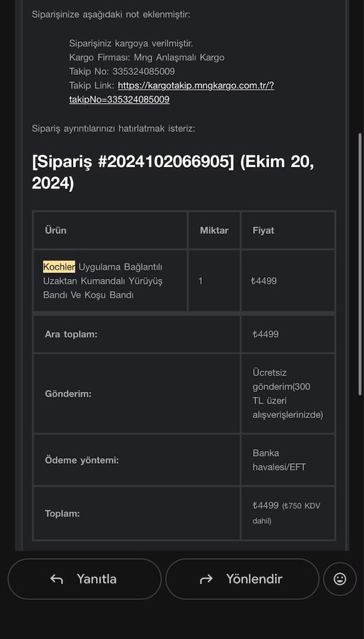The width and height of the screenshot is (364, 639).
Task: Select the order heading #2024102066905
Action: click(x=173, y=173)
